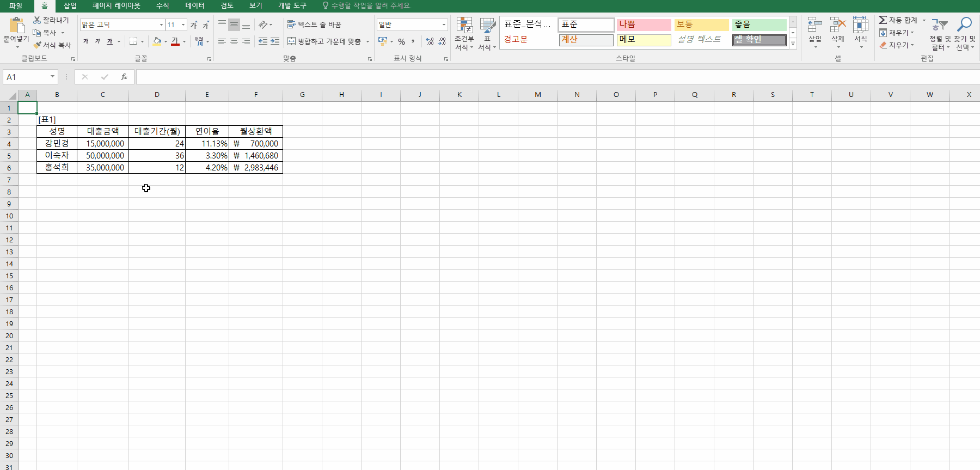
Task: Click the Paste (붙여넣기) clipboard icon
Action: coord(17,25)
